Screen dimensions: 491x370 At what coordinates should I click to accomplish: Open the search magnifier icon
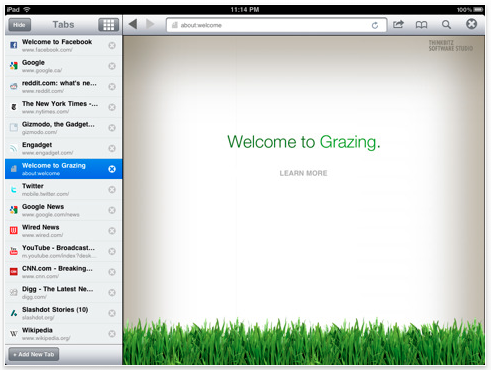click(446, 24)
